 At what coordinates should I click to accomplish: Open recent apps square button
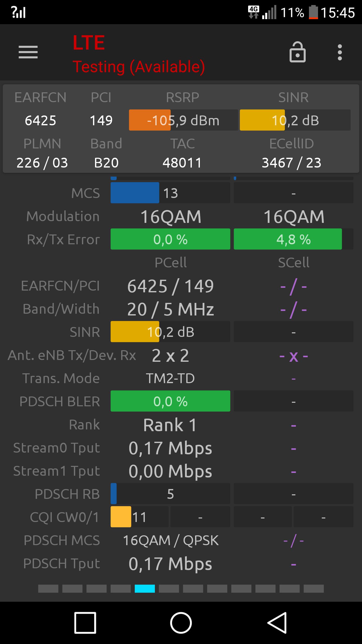click(85, 623)
